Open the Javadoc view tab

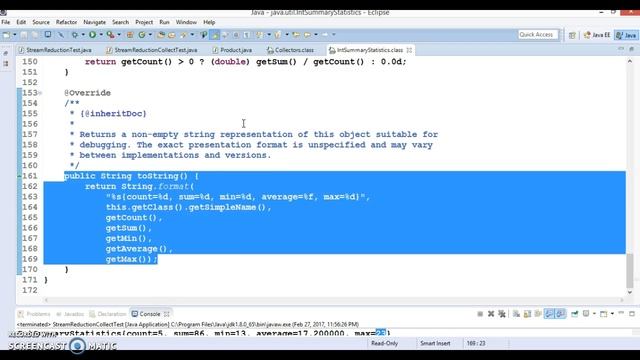70,314
